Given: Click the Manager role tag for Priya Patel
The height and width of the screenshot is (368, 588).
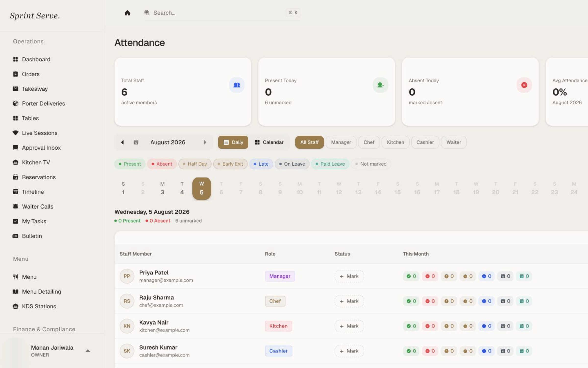Looking at the screenshot, I should coord(280,276).
